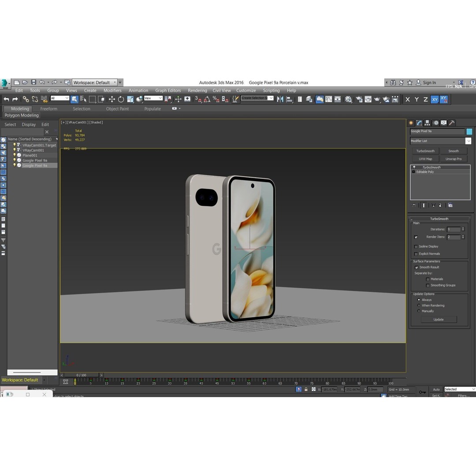476x476 pixels.
Task: Click the 3ds Max application logo button
Action: (5, 83)
